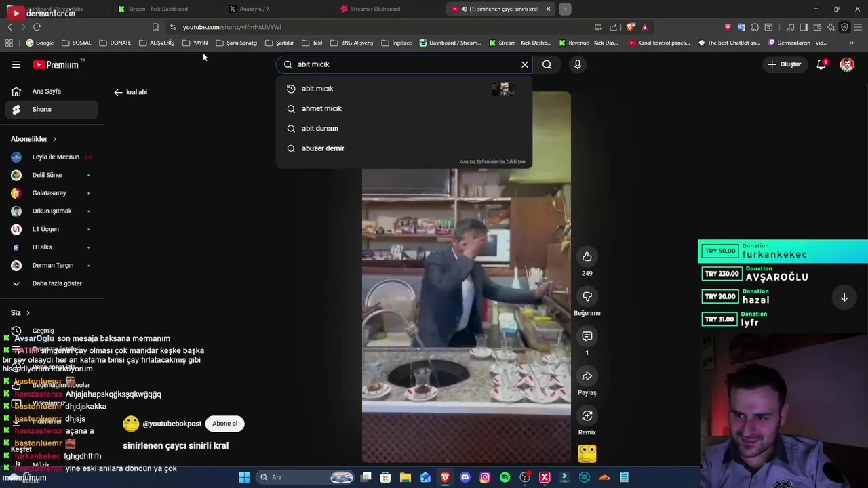Focus the YouTube search input field
Image resolution: width=868 pixels, height=488 pixels.
(x=403, y=64)
